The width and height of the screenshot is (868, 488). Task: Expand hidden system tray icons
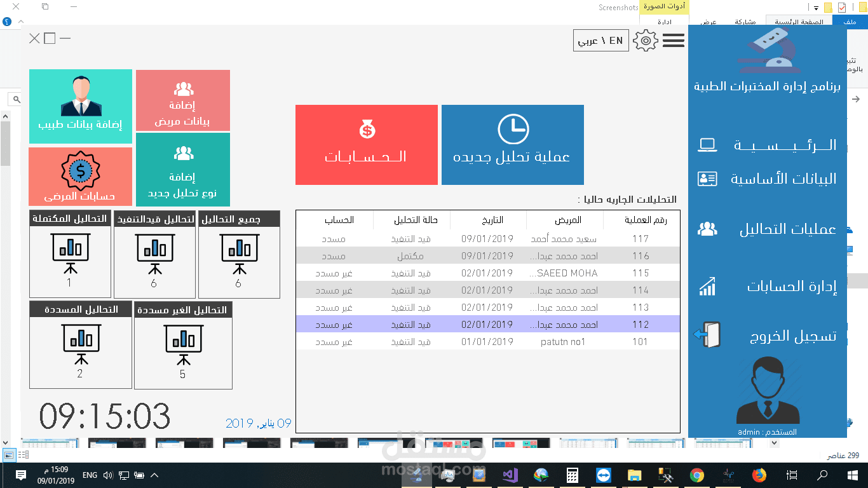(x=155, y=475)
